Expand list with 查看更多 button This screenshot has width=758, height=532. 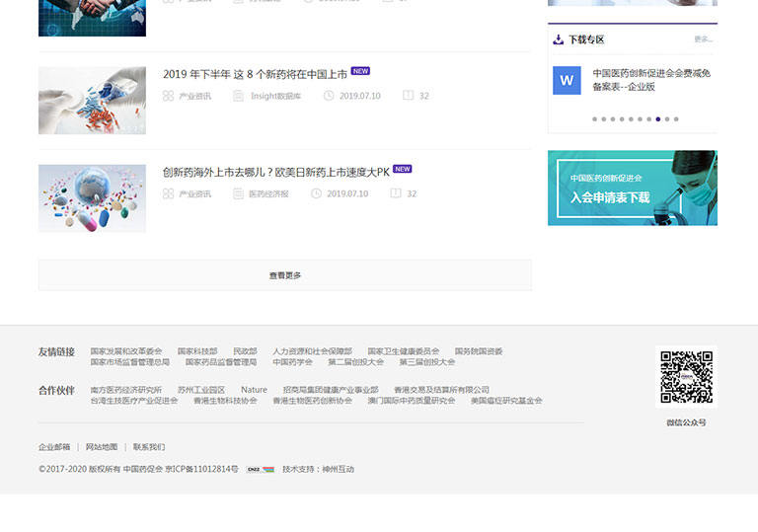click(x=285, y=275)
